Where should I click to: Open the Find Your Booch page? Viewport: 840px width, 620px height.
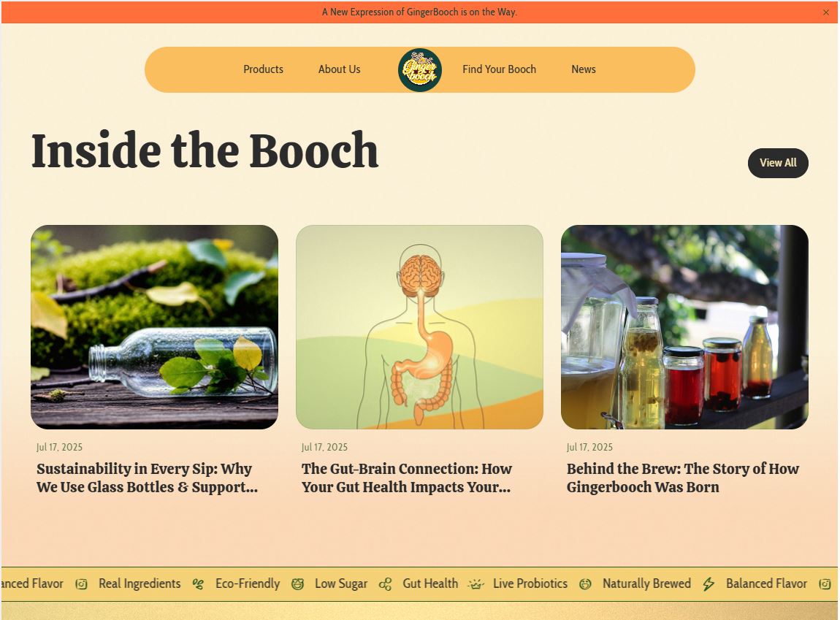[499, 69]
